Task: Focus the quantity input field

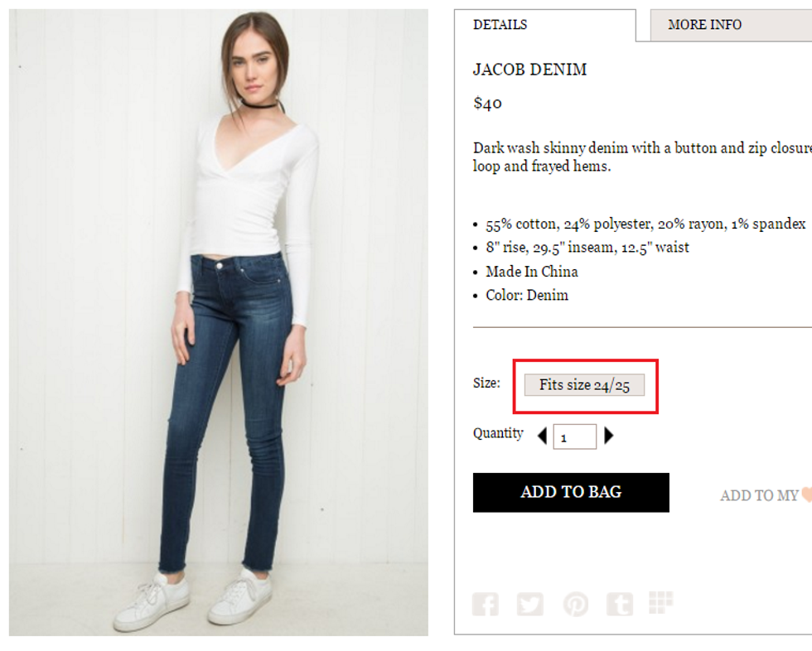Action: point(575,436)
